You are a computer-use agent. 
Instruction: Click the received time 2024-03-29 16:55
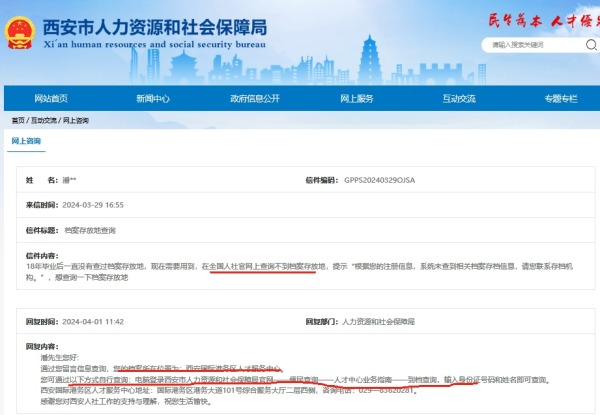(93, 205)
